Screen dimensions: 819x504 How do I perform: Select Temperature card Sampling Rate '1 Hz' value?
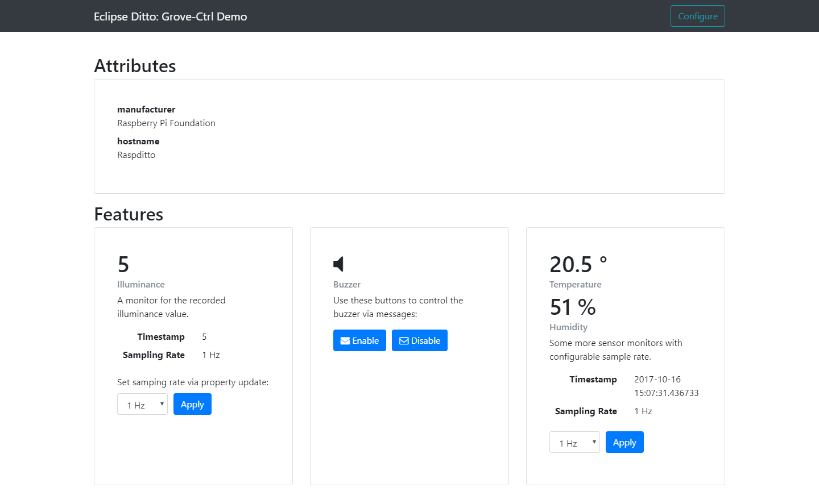[643, 411]
